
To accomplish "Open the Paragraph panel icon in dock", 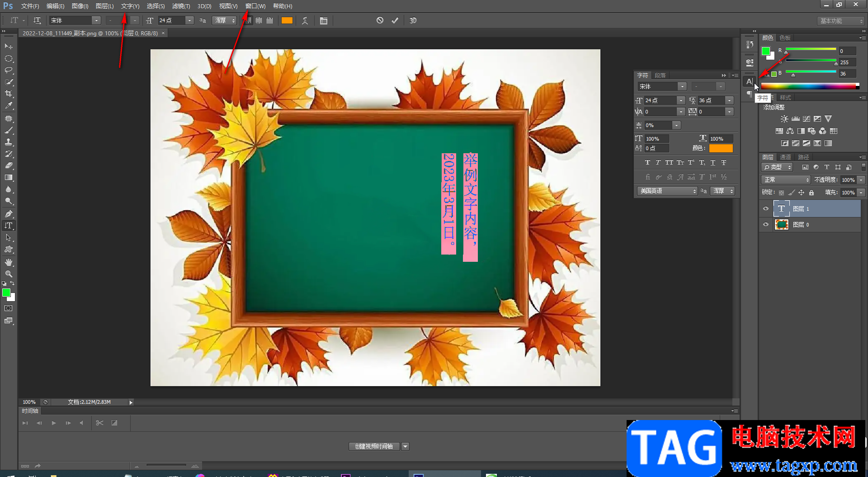I will pos(750,94).
